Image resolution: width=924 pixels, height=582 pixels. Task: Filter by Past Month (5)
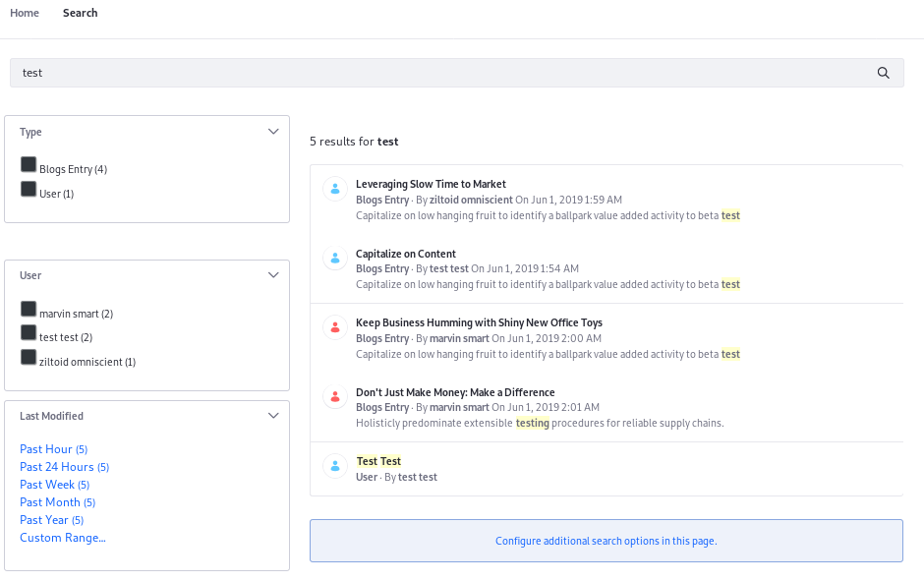click(57, 502)
